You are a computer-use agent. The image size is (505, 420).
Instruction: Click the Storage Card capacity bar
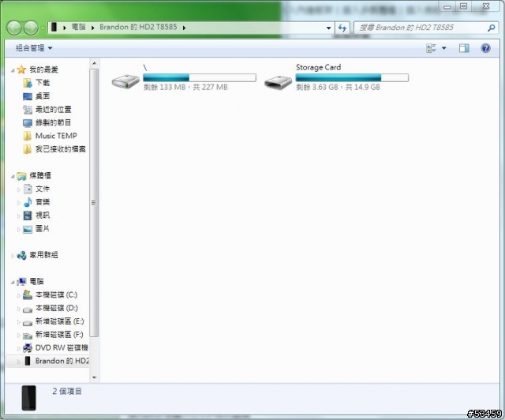[x=352, y=77]
